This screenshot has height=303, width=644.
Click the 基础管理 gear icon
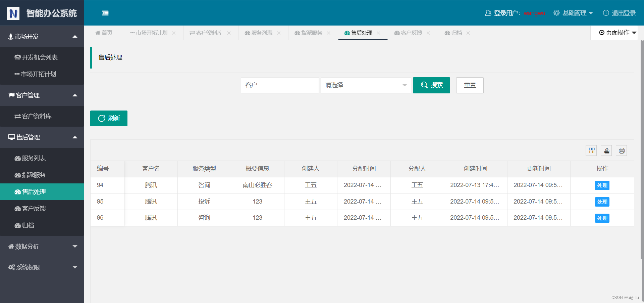tap(556, 13)
